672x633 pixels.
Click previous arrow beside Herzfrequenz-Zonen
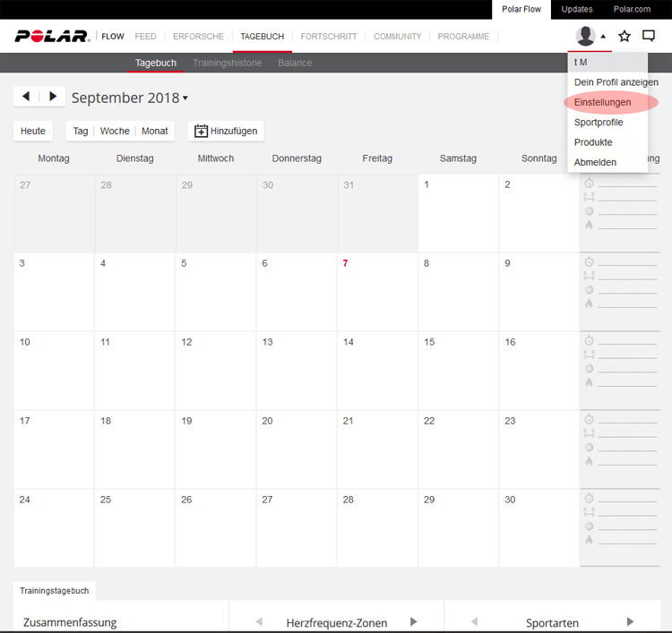click(x=259, y=621)
